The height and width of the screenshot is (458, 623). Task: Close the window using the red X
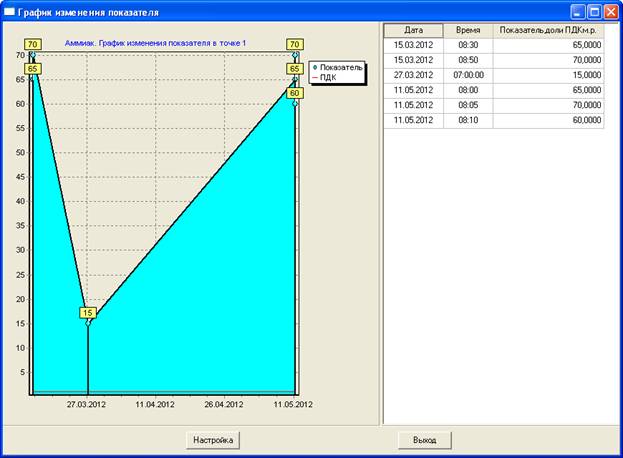tap(609, 12)
